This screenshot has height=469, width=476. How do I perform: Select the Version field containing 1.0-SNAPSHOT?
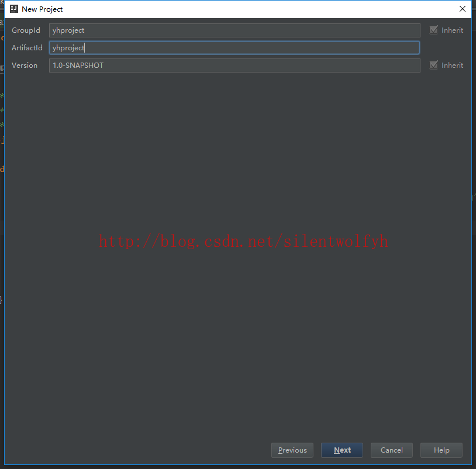(x=234, y=65)
